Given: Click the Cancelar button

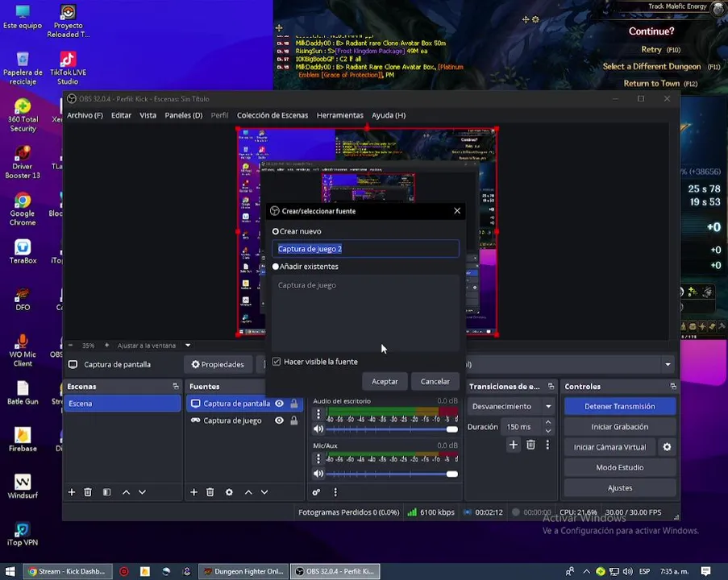Looking at the screenshot, I should (435, 381).
